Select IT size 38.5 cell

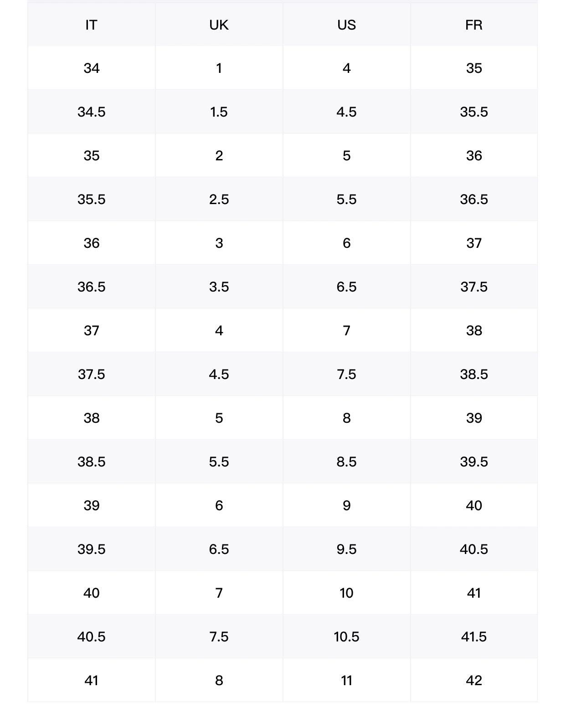pyautogui.click(x=91, y=462)
